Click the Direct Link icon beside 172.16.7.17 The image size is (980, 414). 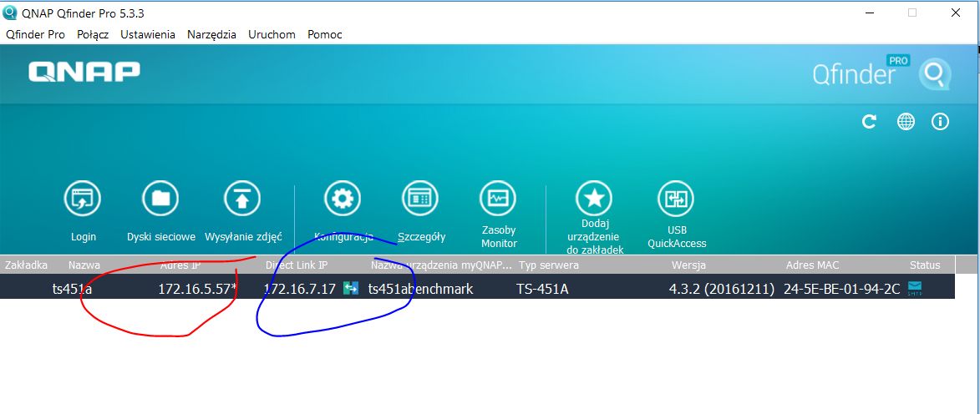click(351, 289)
